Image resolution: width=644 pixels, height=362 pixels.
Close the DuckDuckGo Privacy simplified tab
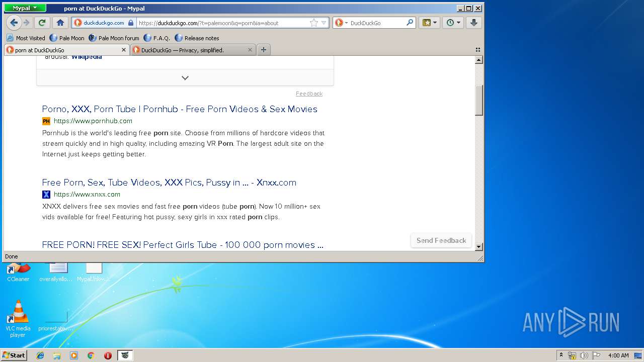click(x=250, y=50)
